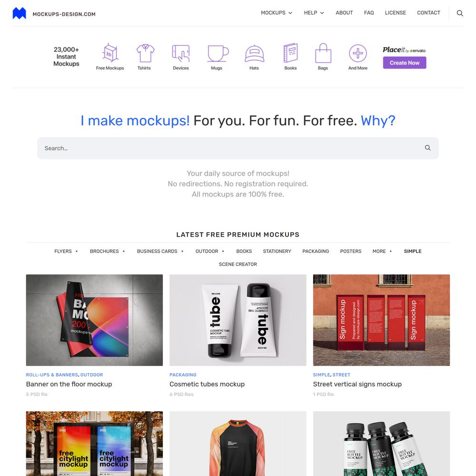Open the Tshirts category icon

145,53
